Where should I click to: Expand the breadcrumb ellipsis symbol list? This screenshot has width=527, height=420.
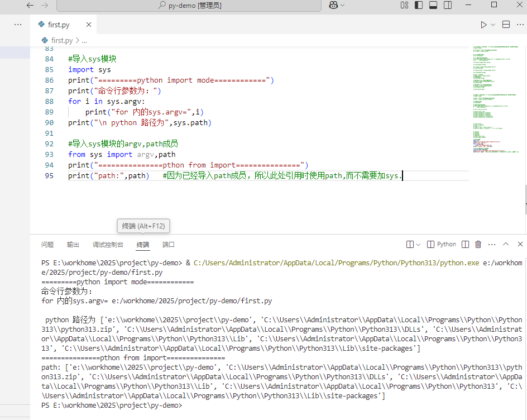coord(84,41)
